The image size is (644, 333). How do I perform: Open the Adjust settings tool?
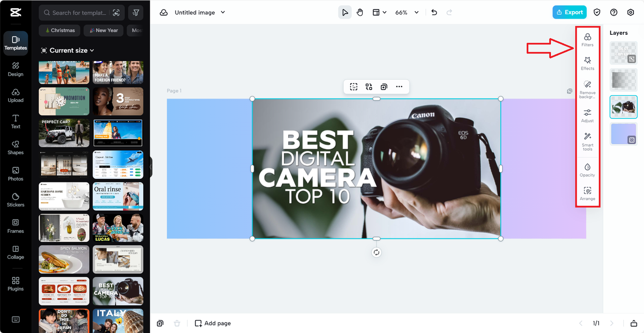587,116
